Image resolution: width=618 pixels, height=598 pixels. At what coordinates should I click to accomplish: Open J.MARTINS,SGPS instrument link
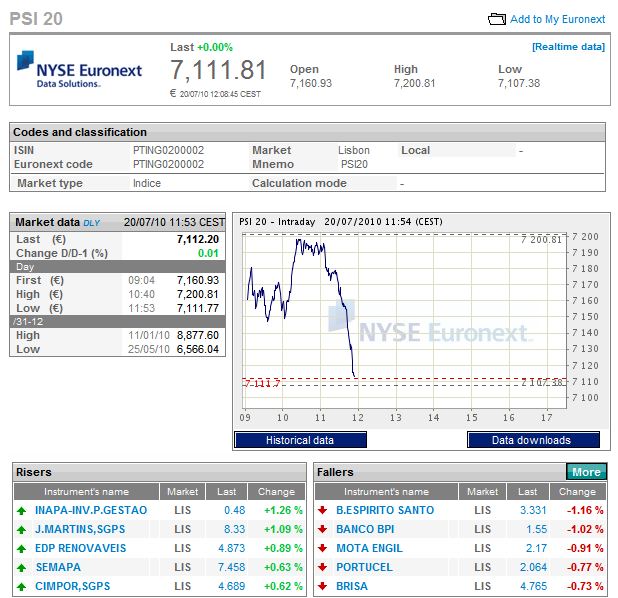pyautogui.click(x=80, y=529)
